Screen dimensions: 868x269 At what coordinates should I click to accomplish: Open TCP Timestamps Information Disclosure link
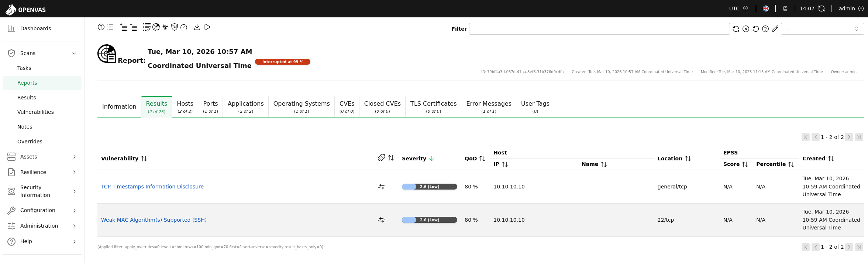tap(152, 187)
